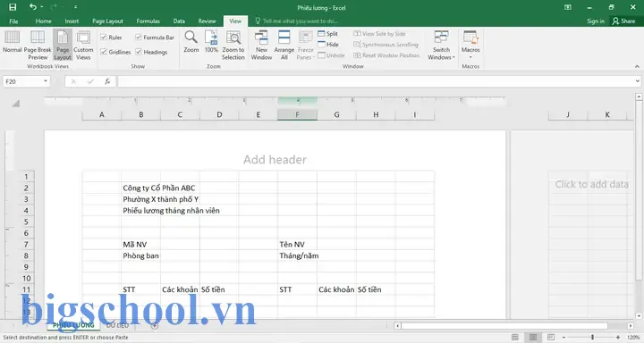
Task: Toggle the Gridlines checkbox
Action: [104, 52]
